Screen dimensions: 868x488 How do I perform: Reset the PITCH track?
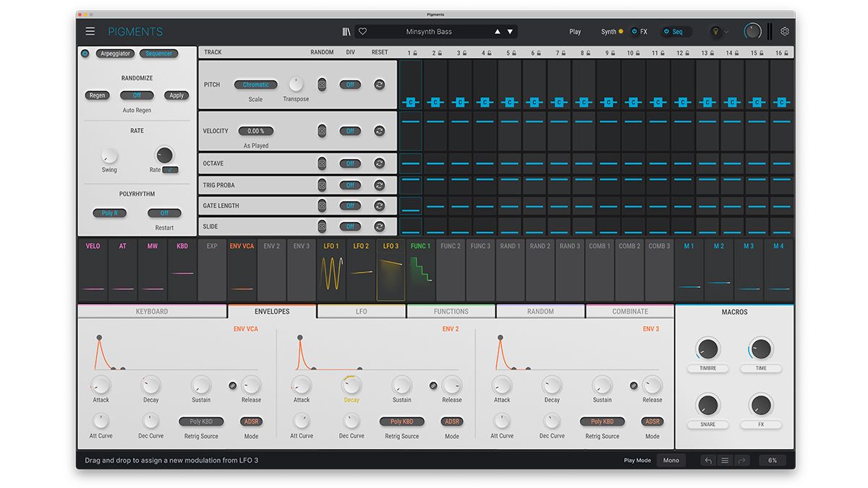[379, 85]
